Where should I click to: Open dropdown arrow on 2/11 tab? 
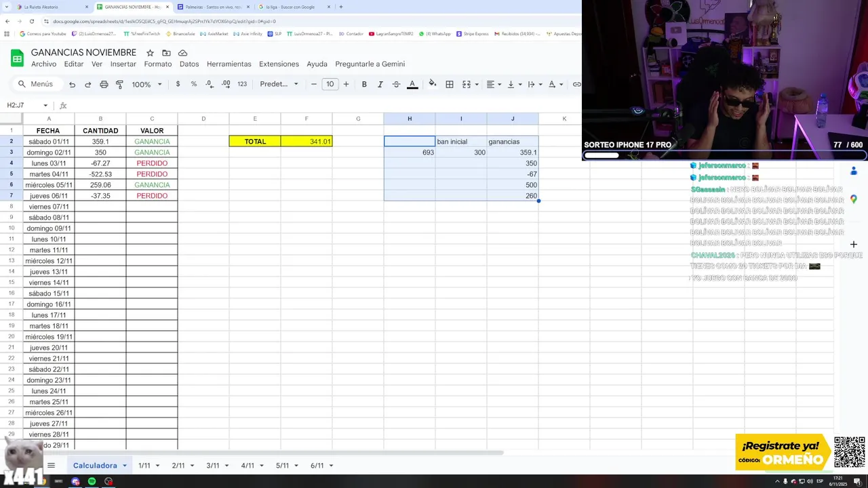tap(192, 466)
